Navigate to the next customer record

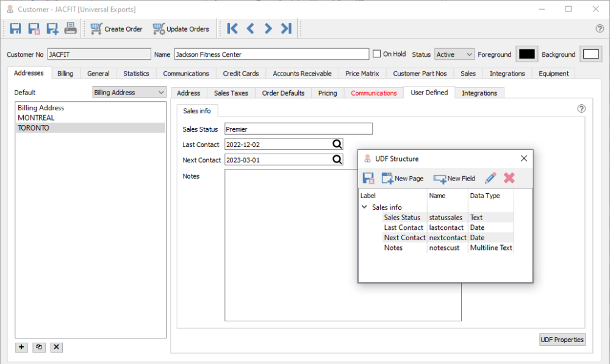tap(268, 29)
